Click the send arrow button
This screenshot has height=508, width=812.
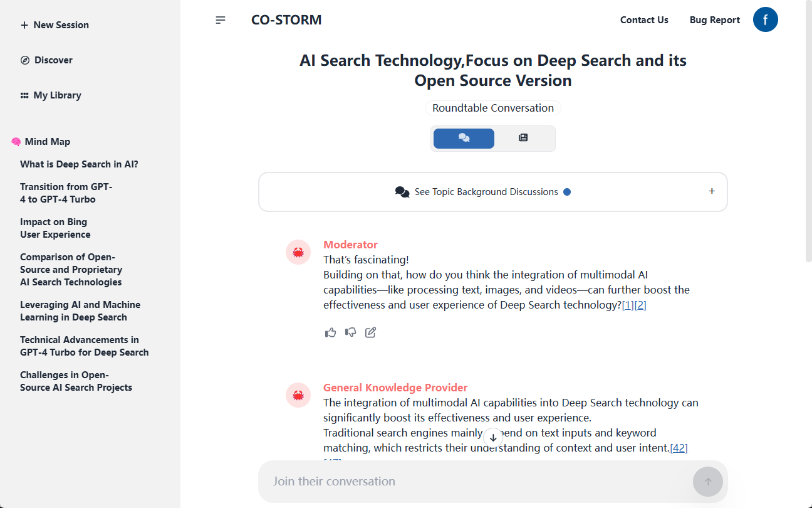[708, 482]
